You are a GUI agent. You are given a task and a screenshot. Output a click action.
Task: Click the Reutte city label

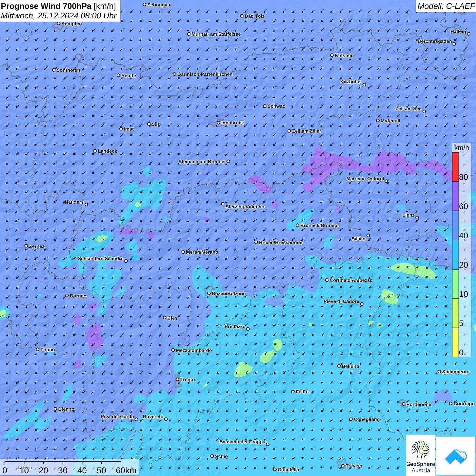[x=129, y=75]
